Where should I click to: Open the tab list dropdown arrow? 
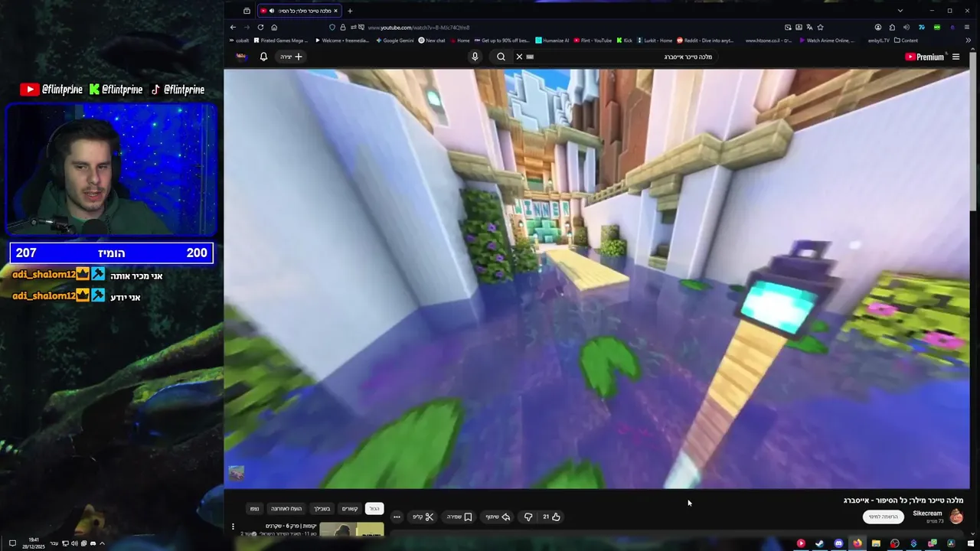click(x=900, y=11)
